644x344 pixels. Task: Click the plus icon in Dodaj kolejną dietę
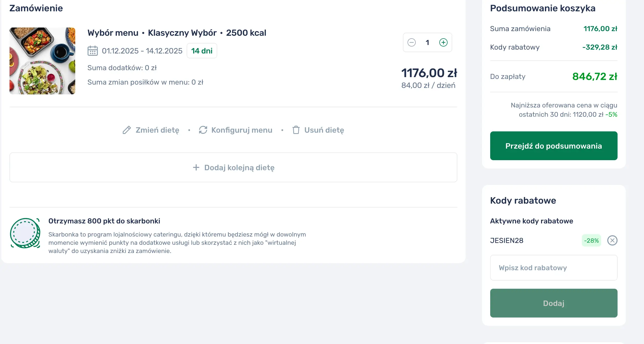[196, 168]
